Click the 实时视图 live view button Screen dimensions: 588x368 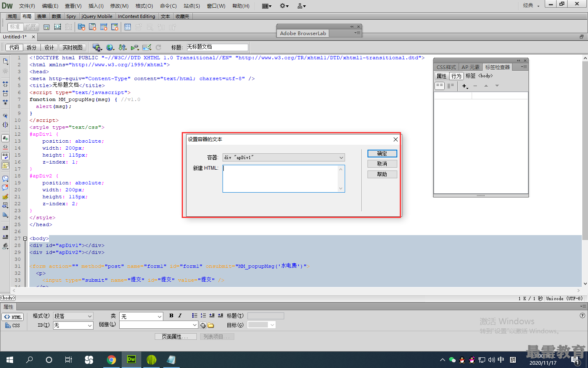[73, 47]
